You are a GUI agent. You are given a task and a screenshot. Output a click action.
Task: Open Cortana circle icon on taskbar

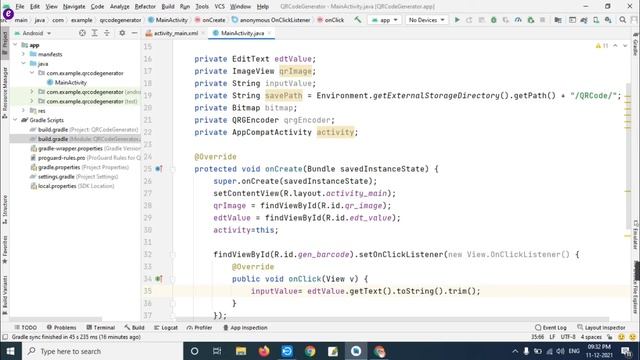pyautogui.click(x=194, y=351)
